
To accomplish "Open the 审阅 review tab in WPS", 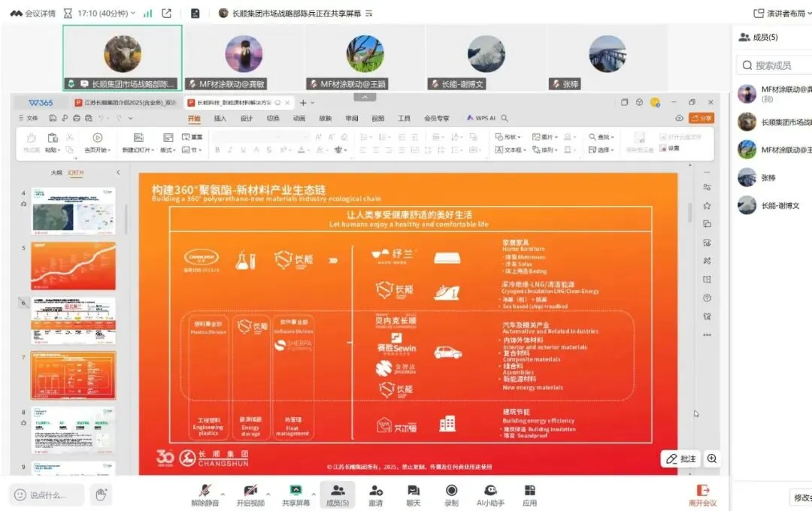I will click(x=352, y=119).
